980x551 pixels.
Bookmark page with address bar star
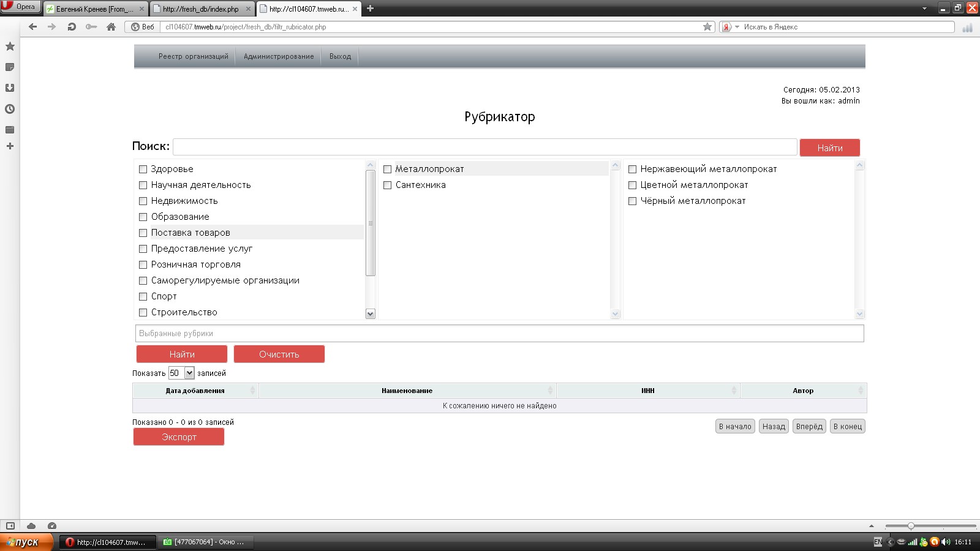coord(707,27)
